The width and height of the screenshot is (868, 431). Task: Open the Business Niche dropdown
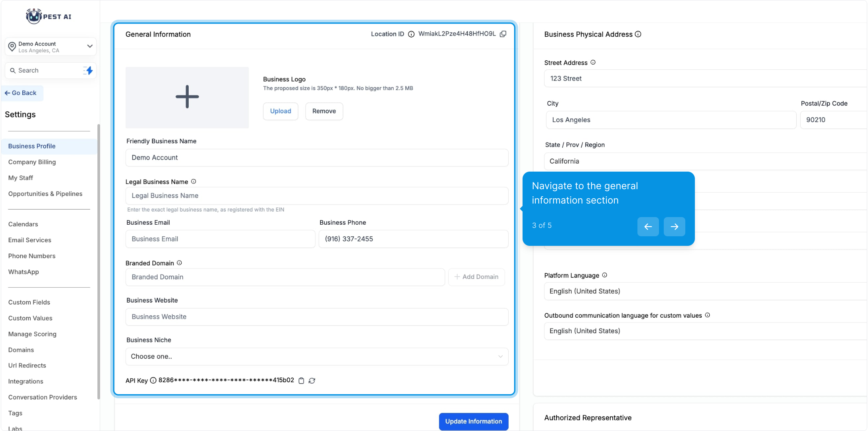click(317, 356)
